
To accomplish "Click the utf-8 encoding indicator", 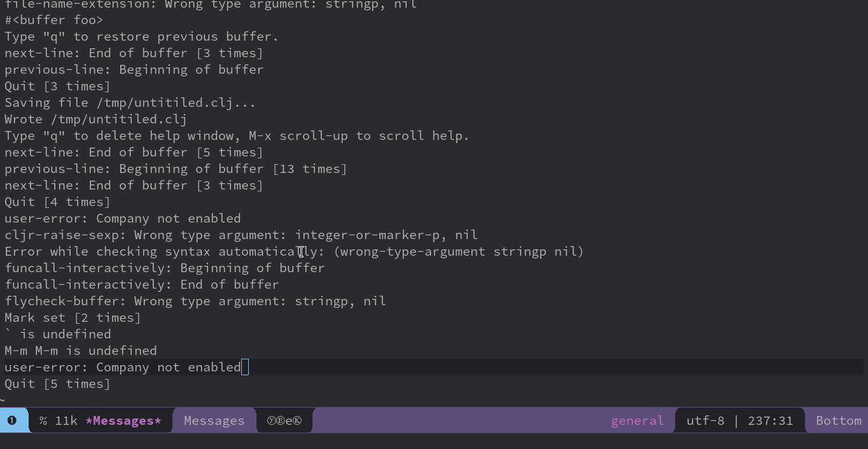I will (x=705, y=420).
